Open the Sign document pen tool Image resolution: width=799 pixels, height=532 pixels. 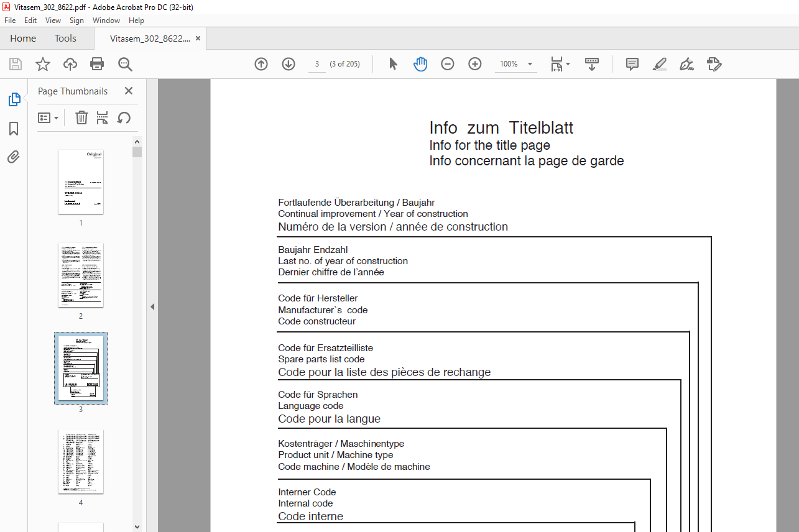[687, 64]
